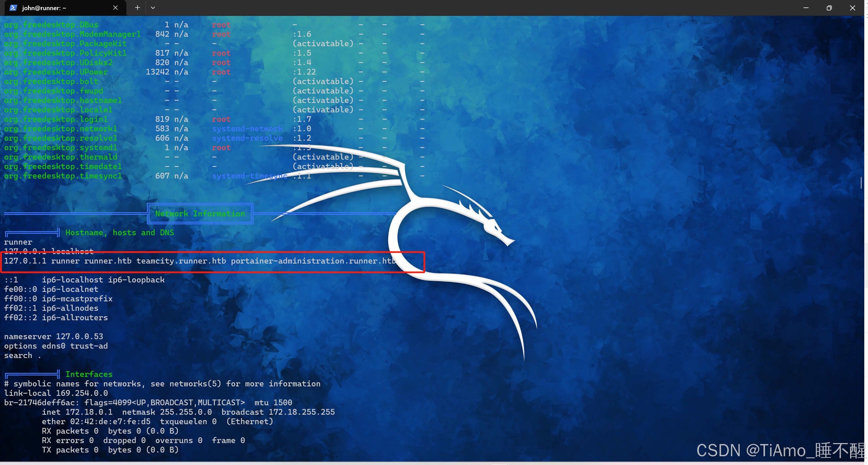
Task: Click connection ':1.22' value
Action: [x=304, y=72]
